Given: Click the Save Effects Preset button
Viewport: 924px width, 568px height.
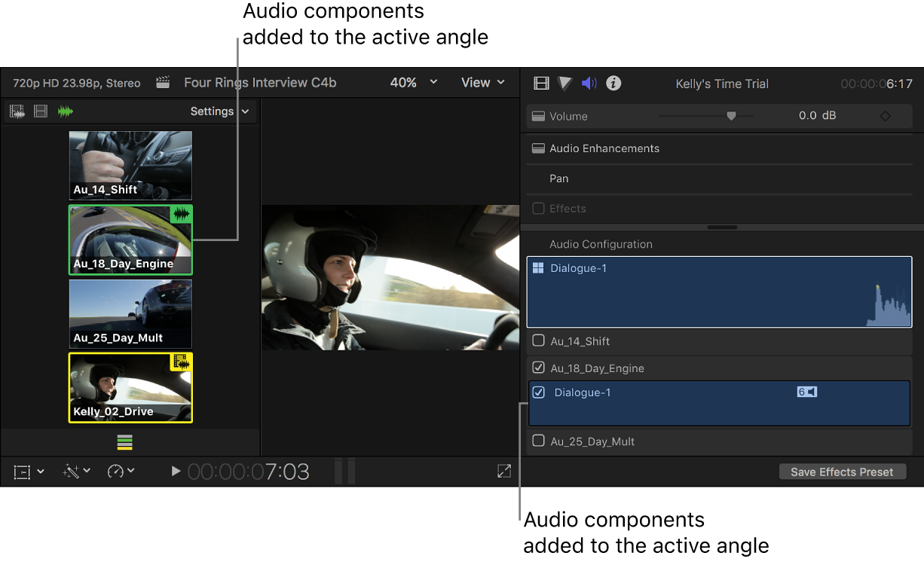Looking at the screenshot, I should point(842,471).
